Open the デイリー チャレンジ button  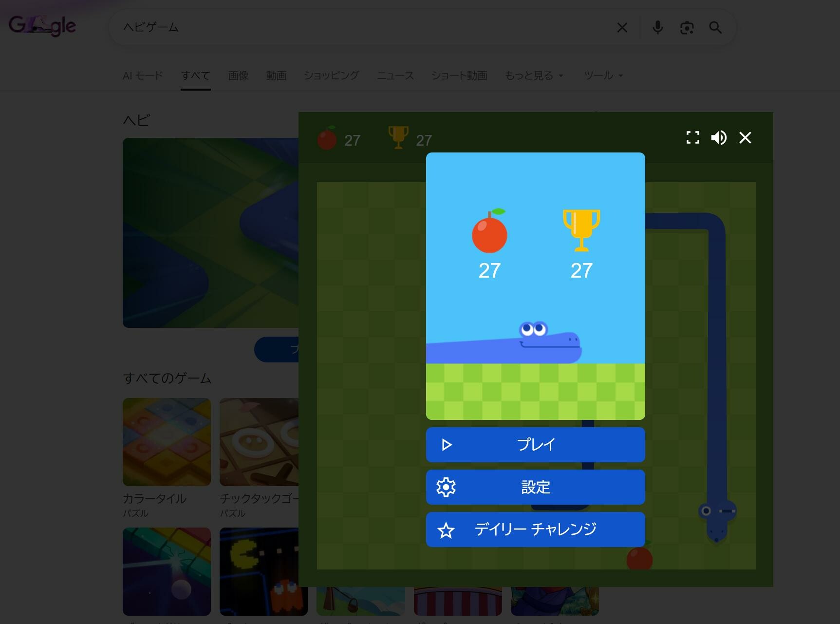pos(535,529)
